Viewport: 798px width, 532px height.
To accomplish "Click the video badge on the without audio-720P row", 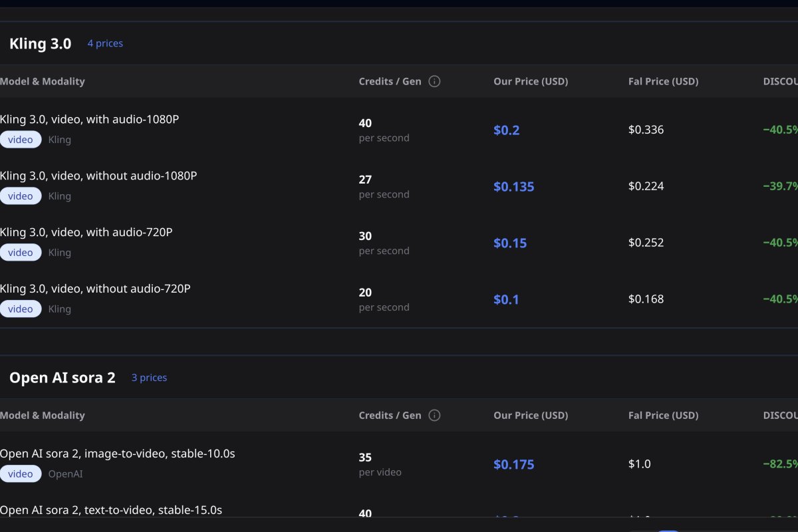I will pyautogui.click(x=21, y=309).
